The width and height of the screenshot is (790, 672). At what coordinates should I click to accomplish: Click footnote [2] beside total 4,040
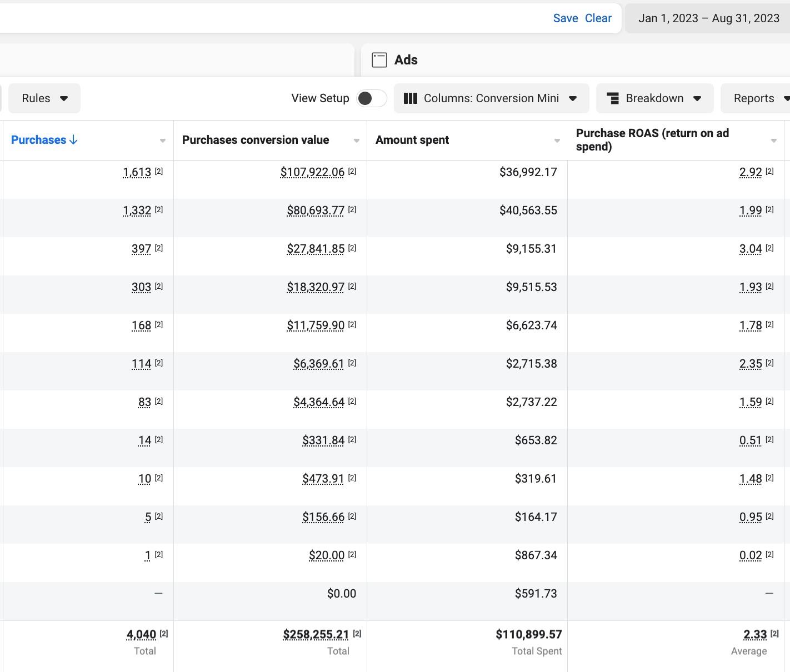(x=164, y=634)
